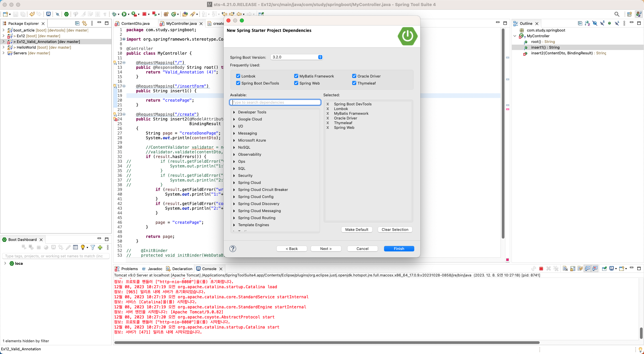644x354 pixels.
Task: Click the help question mark in dialog
Action: click(233, 249)
